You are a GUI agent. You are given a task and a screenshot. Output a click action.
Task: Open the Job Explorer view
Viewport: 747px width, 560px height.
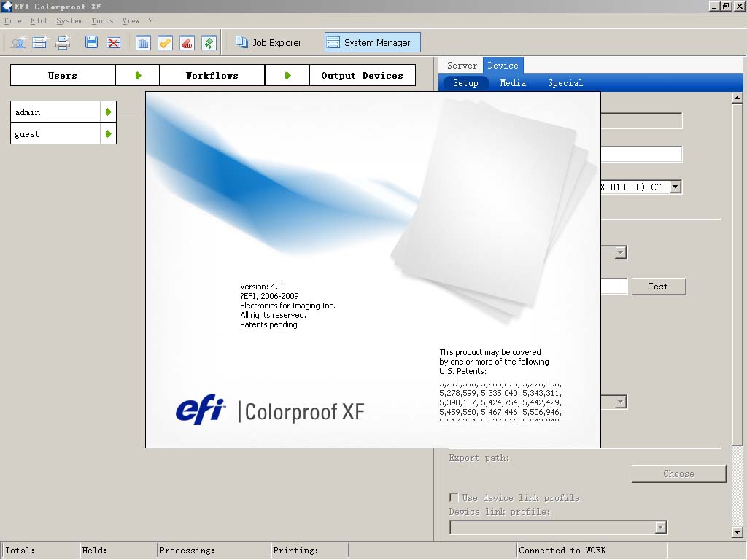pyautogui.click(x=268, y=42)
